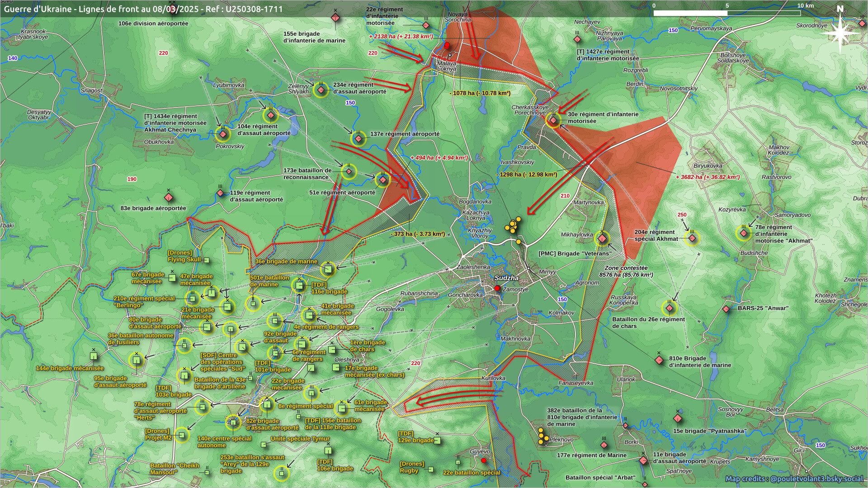Click the '+ 2138 ha' area gain label
Viewport: 868px width, 488px height.
tap(401, 36)
